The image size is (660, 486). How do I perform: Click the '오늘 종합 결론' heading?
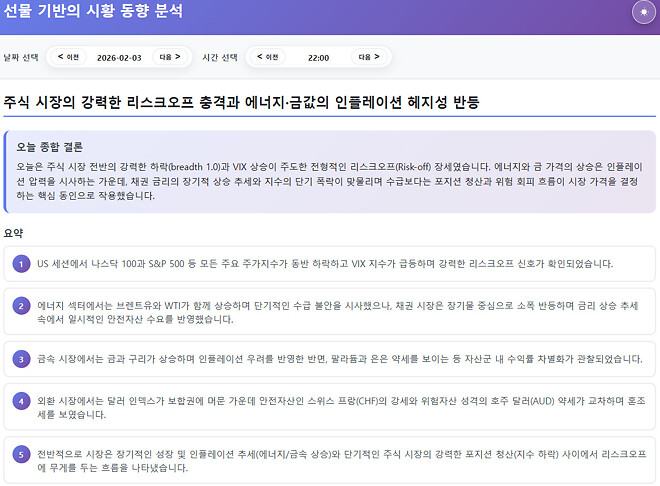pos(50,147)
